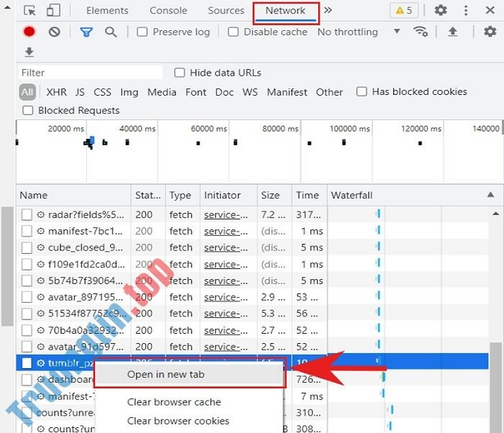Screen dimensions: 504x433
Task: Open network search magnifier
Action: click(111, 32)
